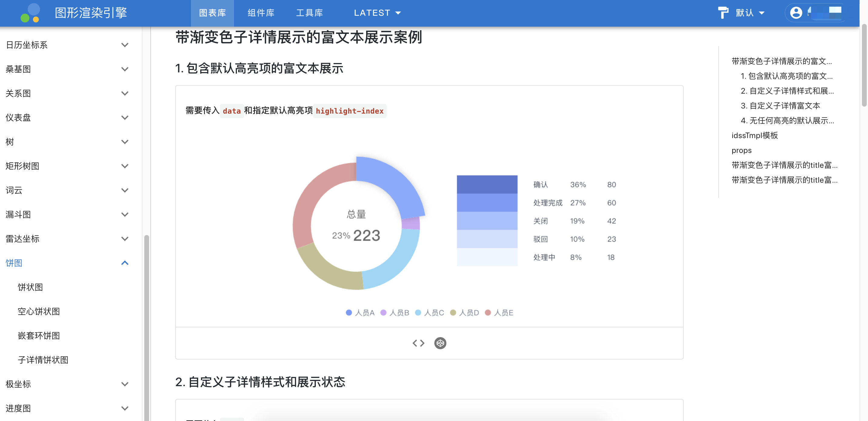The image size is (868, 421).
Task: Switch to the 工具库 tab
Action: 309,13
